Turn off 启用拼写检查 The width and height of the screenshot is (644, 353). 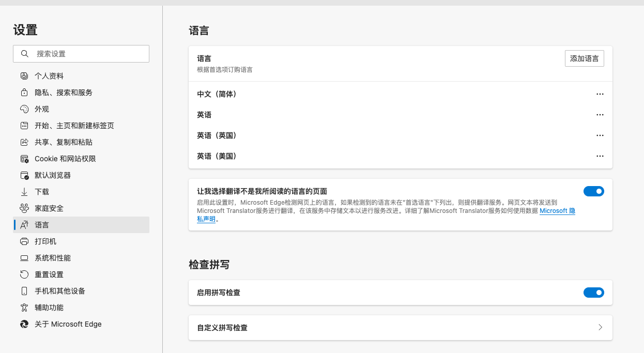594,292
